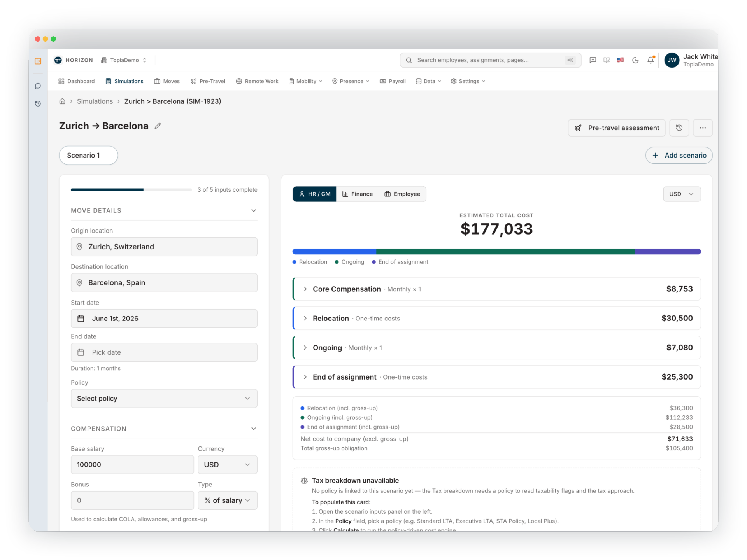Click the location pin in Destination field
Image resolution: width=747 pixels, height=560 pixels.
click(79, 283)
